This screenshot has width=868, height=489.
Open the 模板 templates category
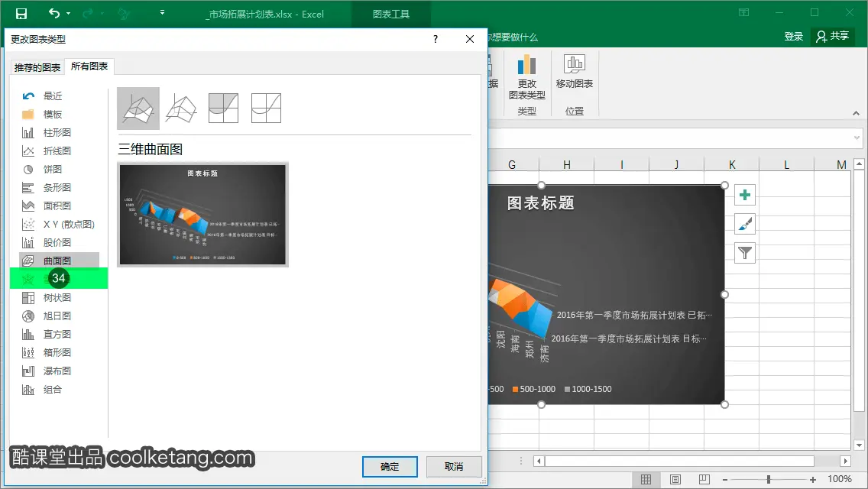coord(53,114)
